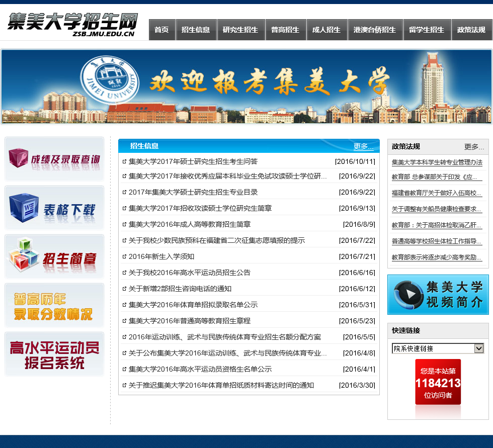Image resolution: width=493 pixels, height=448 pixels.
Task: Click the Jimei University round emblem
Action: click(110, 80)
